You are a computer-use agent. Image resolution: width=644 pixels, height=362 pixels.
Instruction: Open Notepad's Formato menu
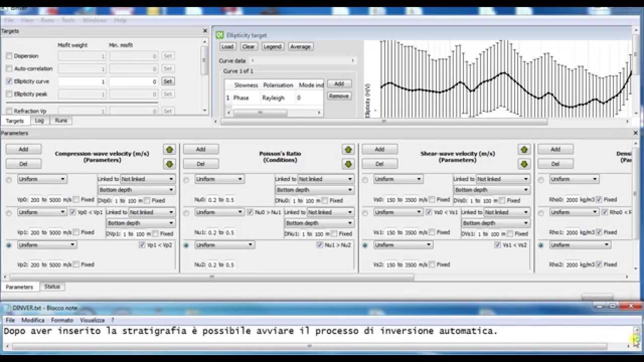[62, 320]
